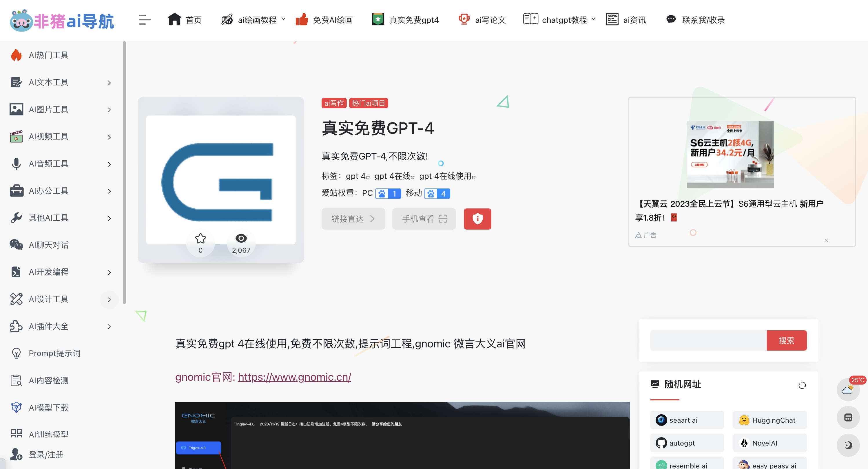Click the red 搜索 search button
The width and height of the screenshot is (868, 469).
787,340
